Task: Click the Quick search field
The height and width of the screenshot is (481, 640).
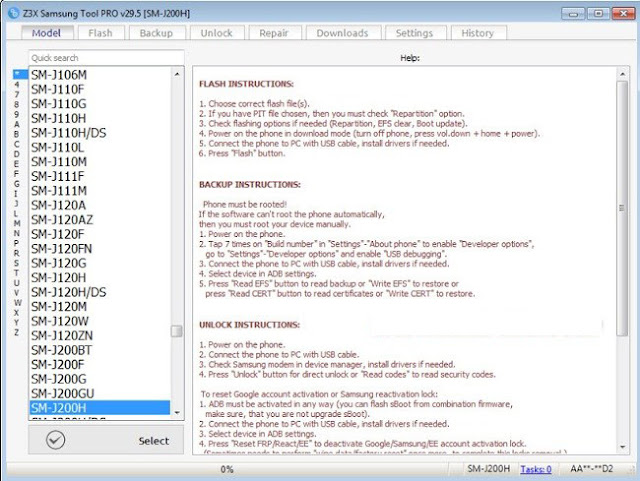Action: (106, 58)
